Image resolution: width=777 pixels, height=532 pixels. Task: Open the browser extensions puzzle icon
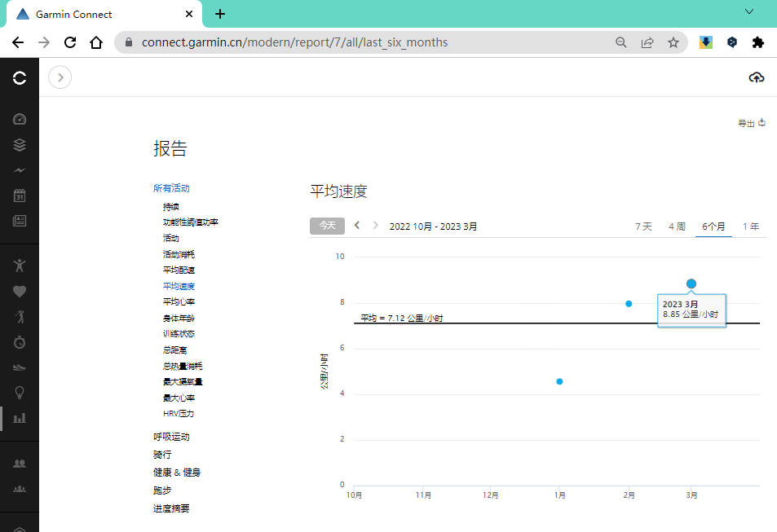[x=757, y=42]
